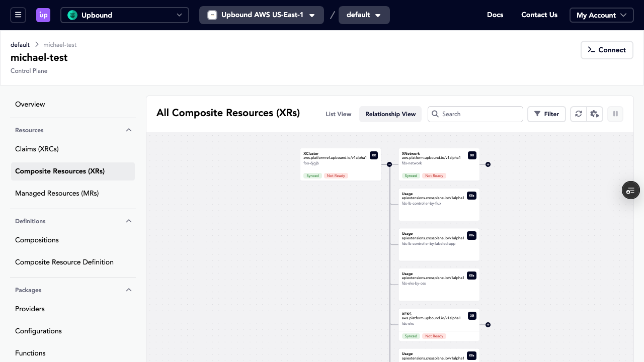The image size is (644, 362).
Task: Pause live updates with the pause icon
Action: coord(615,114)
